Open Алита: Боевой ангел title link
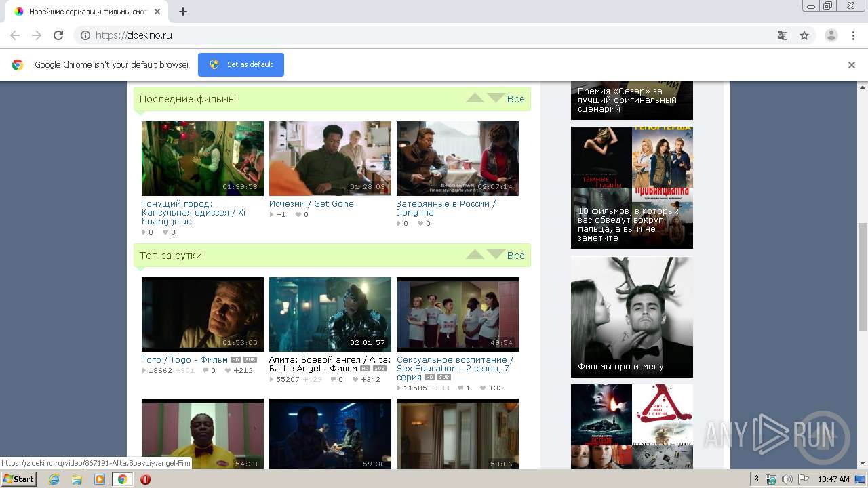This screenshot has width=868, height=488. tap(330, 364)
